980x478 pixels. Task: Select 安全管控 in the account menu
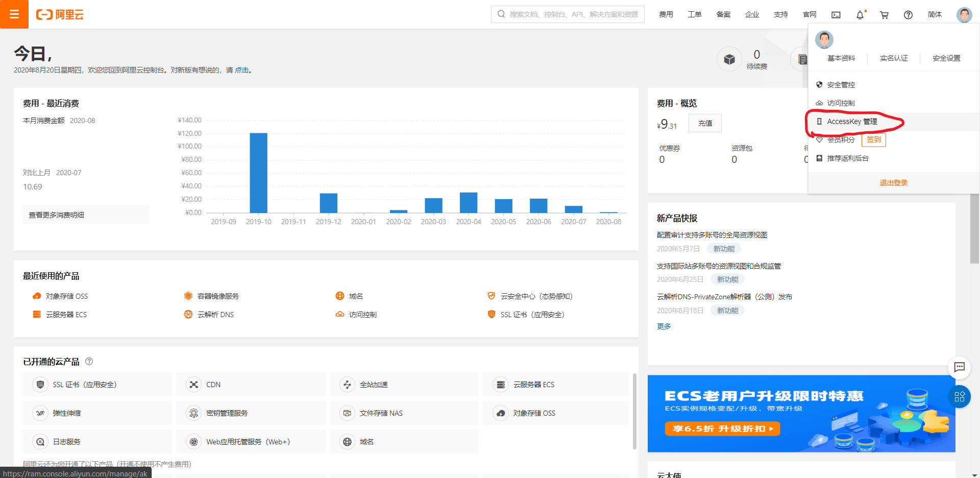point(893,85)
